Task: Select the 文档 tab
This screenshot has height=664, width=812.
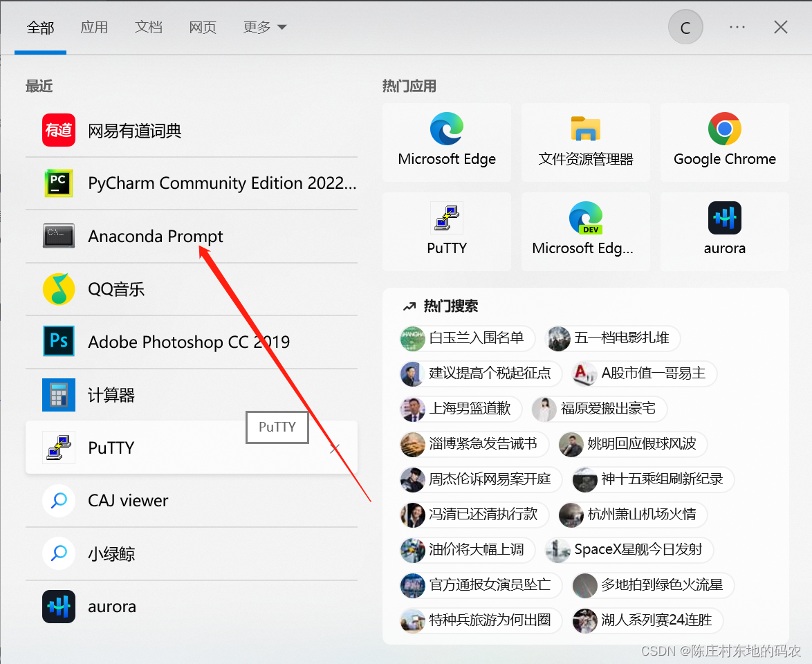Action: point(148,27)
